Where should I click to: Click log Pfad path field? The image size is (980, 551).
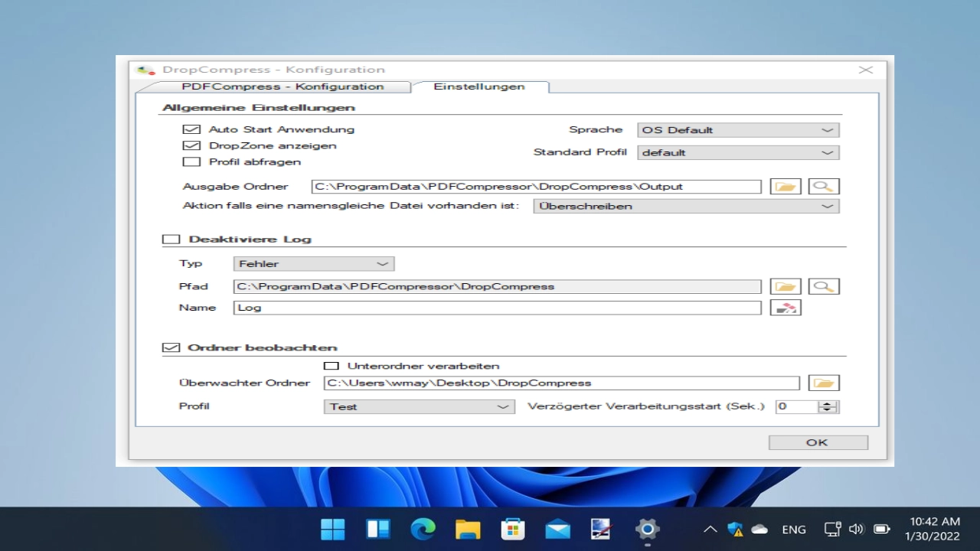pos(497,287)
